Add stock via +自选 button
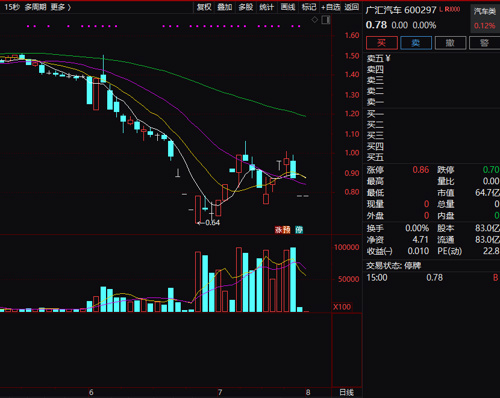 click(331, 7)
